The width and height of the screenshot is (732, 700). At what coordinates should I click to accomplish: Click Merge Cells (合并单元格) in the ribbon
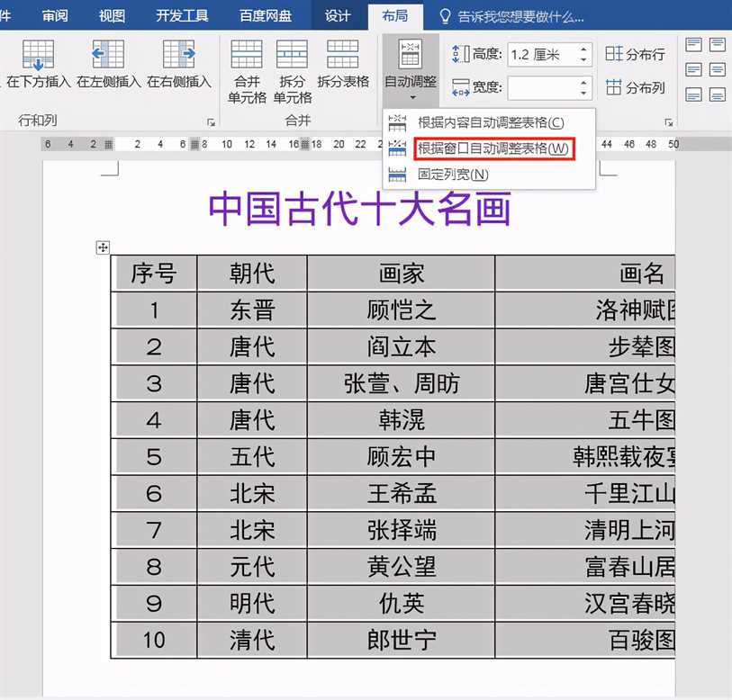click(x=247, y=72)
